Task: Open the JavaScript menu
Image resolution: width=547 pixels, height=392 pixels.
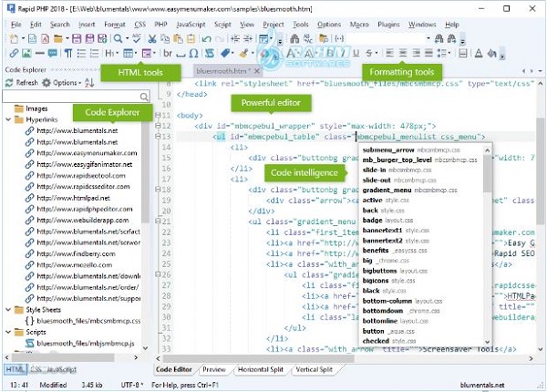Action: [191, 25]
